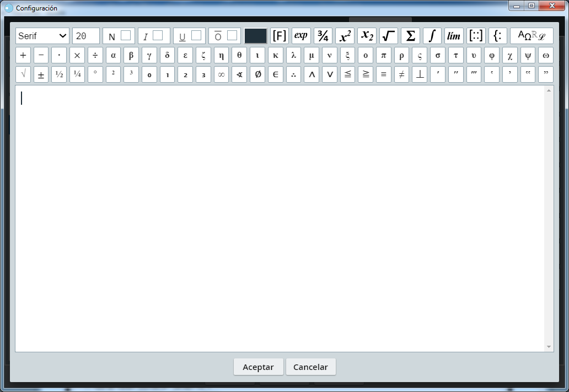Insert a subscript using the x₂ button
569x392 pixels.
[x=367, y=36]
